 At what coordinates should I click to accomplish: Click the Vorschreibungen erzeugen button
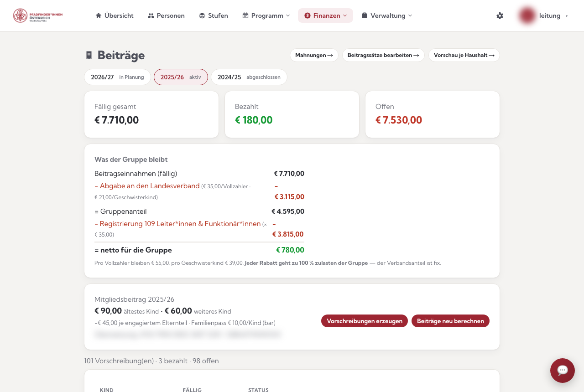click(x=365, y=321)
